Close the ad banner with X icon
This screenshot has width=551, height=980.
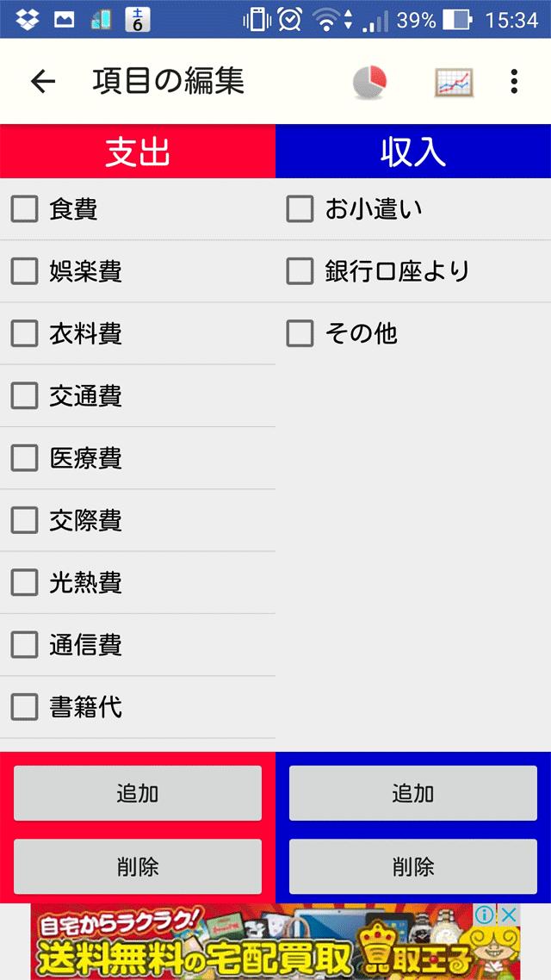[510, 915]
